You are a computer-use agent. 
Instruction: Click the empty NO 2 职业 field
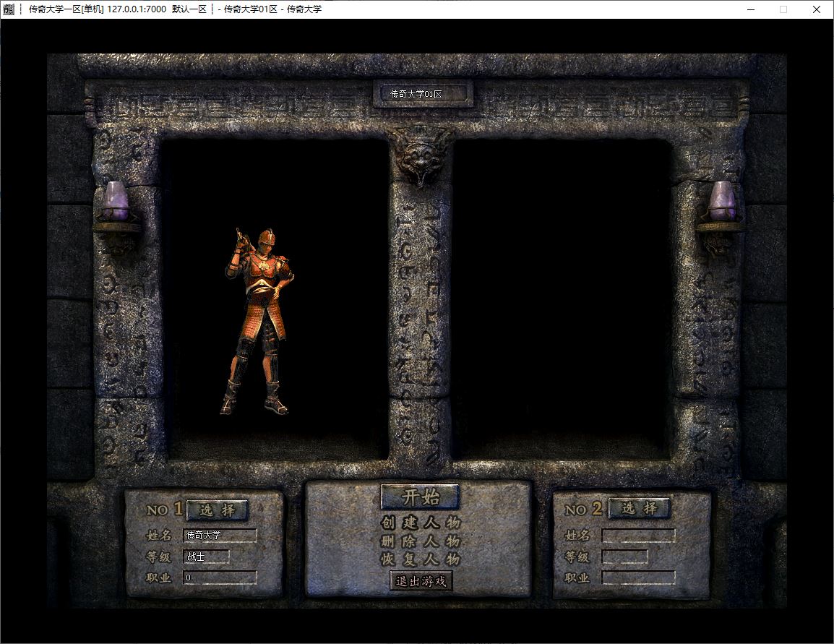pos(638,578)
